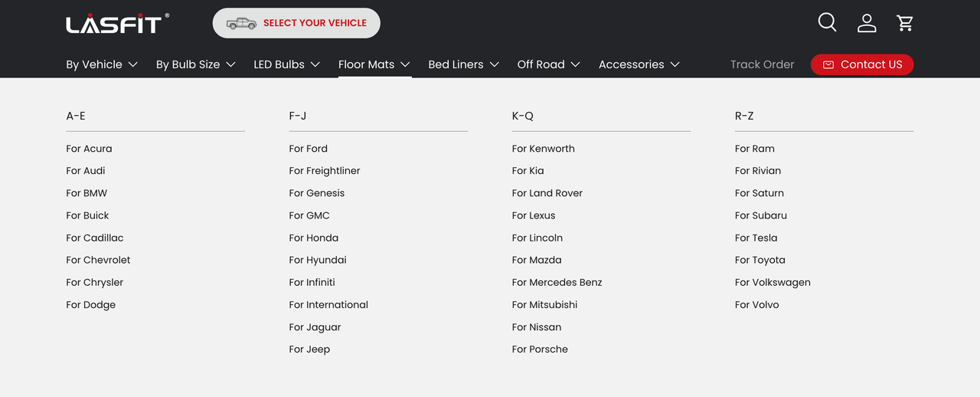Select For International entry
980x397 pixels.
click(x=328, y=304)
